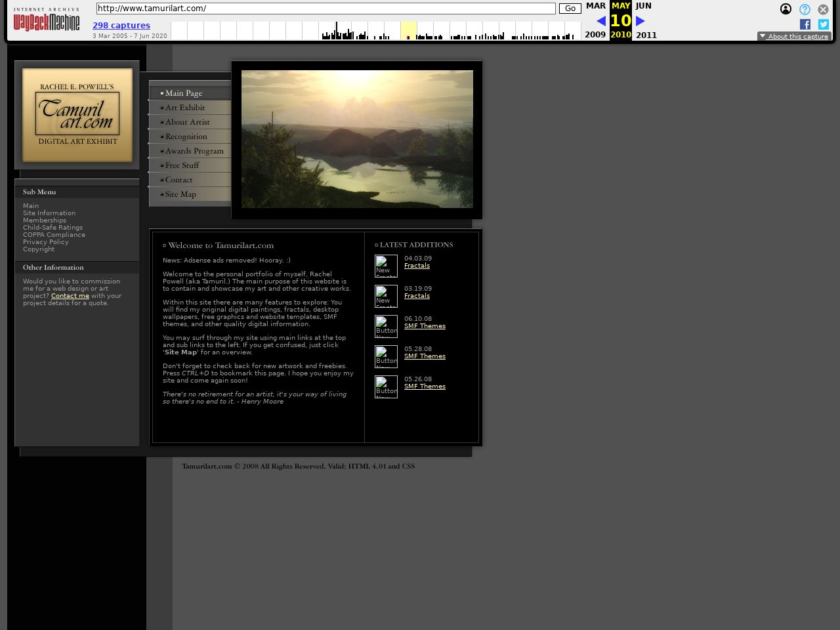
Task: Share capture on Twitter
Action: (824, 24)
